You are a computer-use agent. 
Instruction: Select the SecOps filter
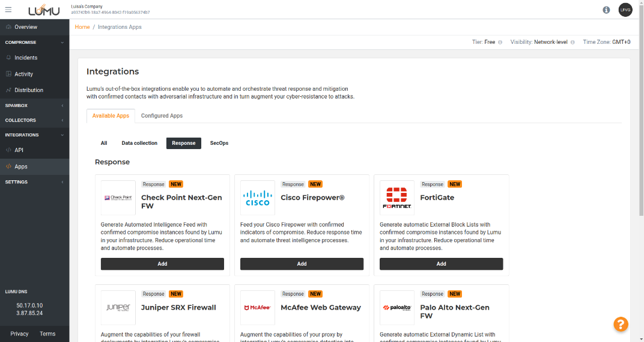tap(219, 143)
